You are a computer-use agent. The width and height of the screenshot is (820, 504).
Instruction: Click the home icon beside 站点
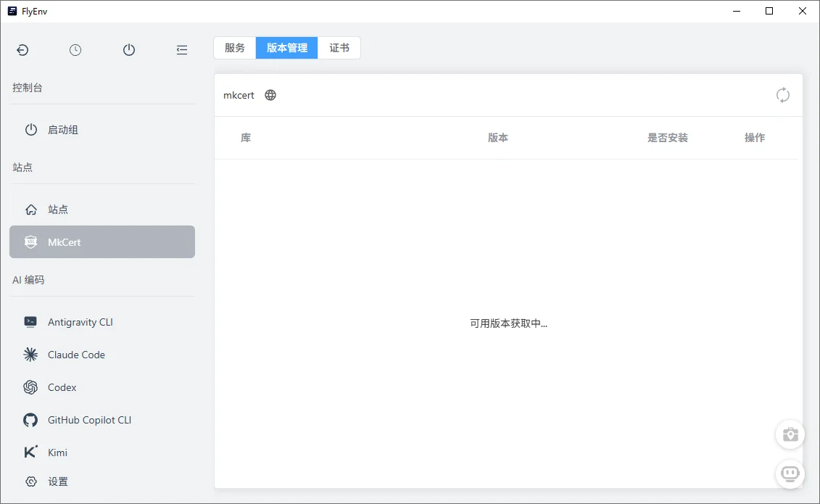pyautogui.click(x=31, y=210)
